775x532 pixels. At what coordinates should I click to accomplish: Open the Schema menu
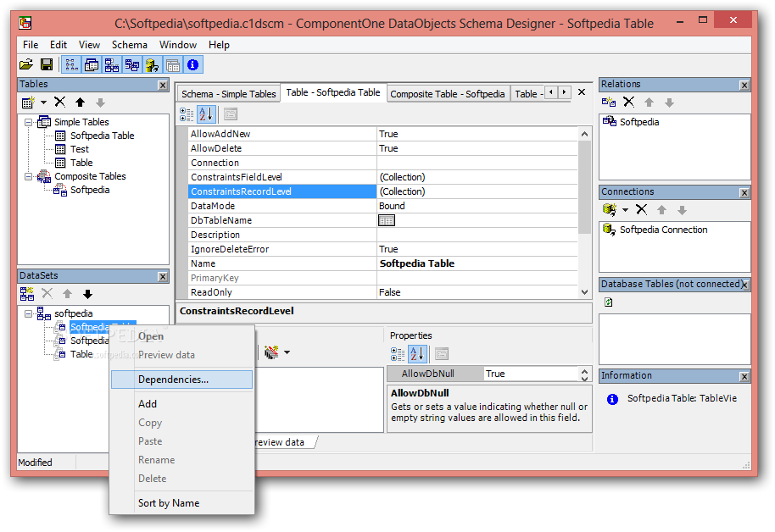pos(130,45)
